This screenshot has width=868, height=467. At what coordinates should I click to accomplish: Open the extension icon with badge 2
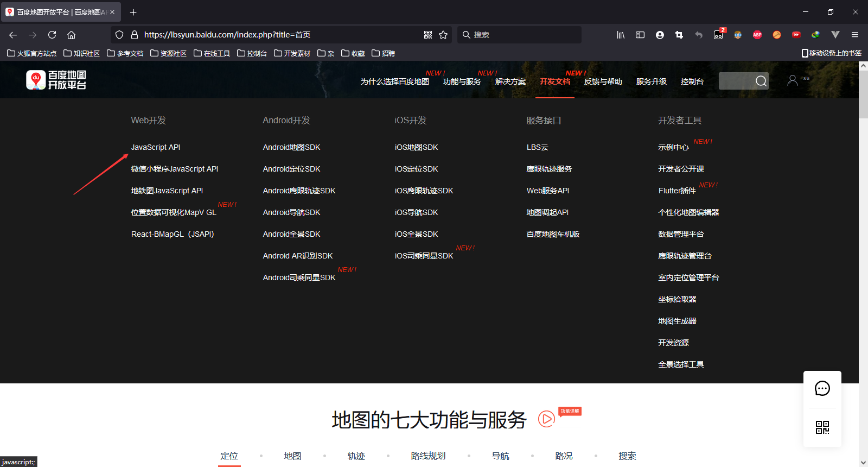[719, 34]
